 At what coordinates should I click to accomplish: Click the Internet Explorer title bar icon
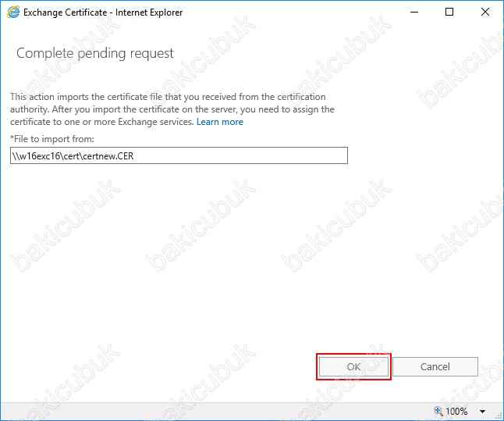click(x=13, y=12)
